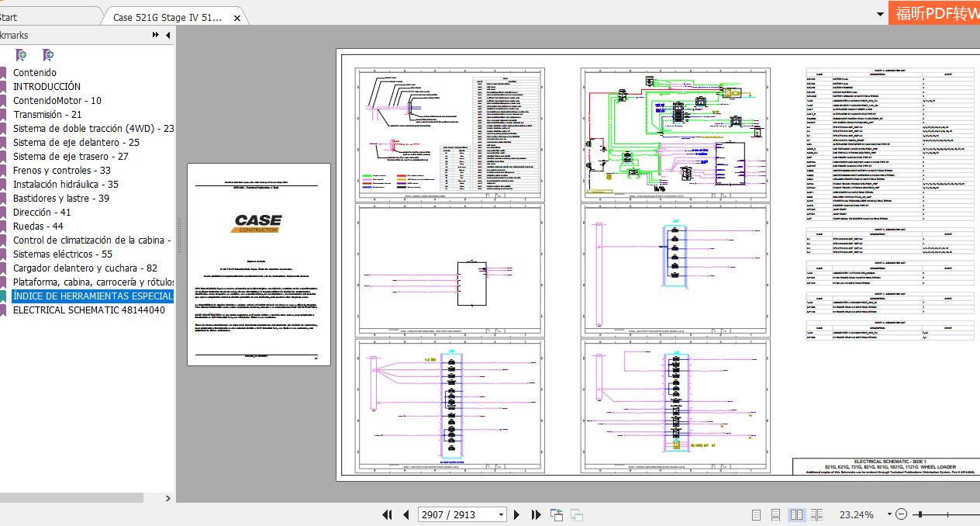
Task: Go to the first page
Action: coord(387,514)
